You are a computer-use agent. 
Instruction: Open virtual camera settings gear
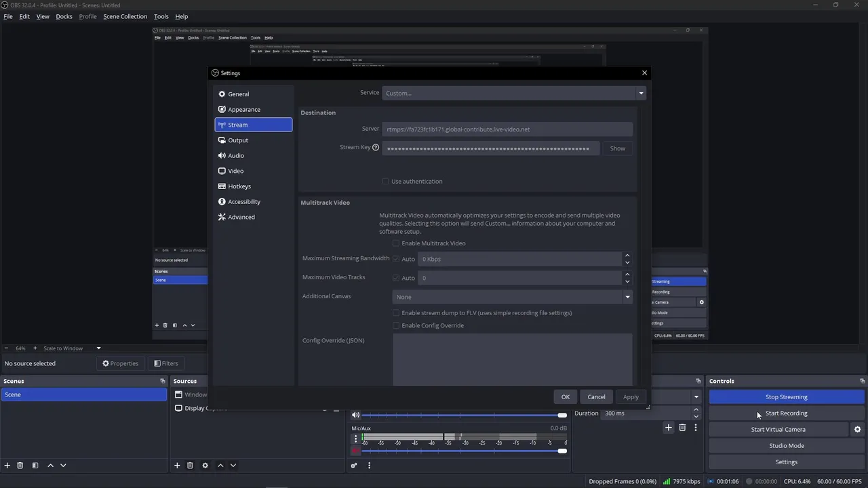tap(857, 429)
